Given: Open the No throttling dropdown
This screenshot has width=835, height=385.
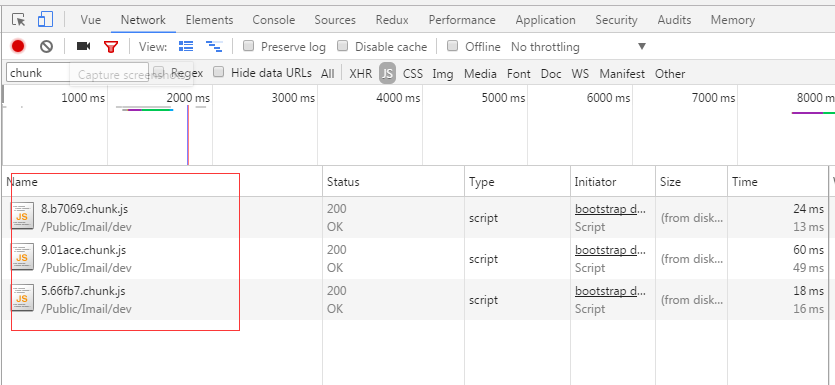Looking at the screenshot, I should 579,47.
